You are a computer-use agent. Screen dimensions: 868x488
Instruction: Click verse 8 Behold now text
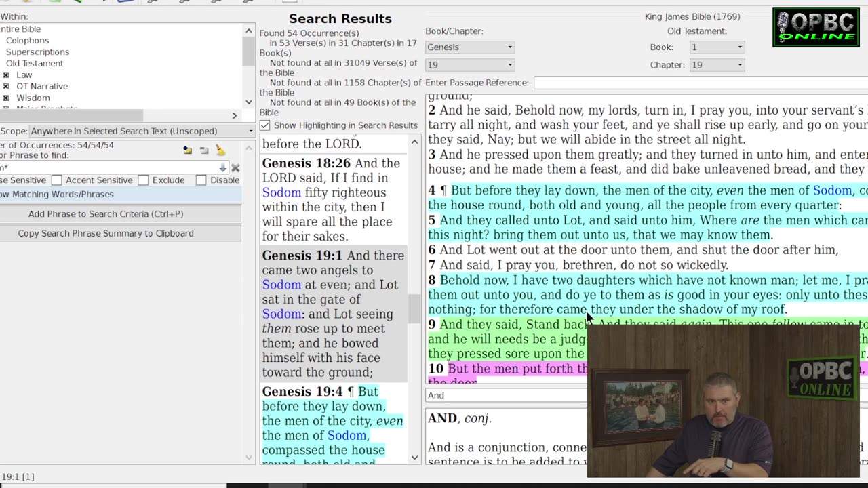pyautogui.click(x=648, y=294)
